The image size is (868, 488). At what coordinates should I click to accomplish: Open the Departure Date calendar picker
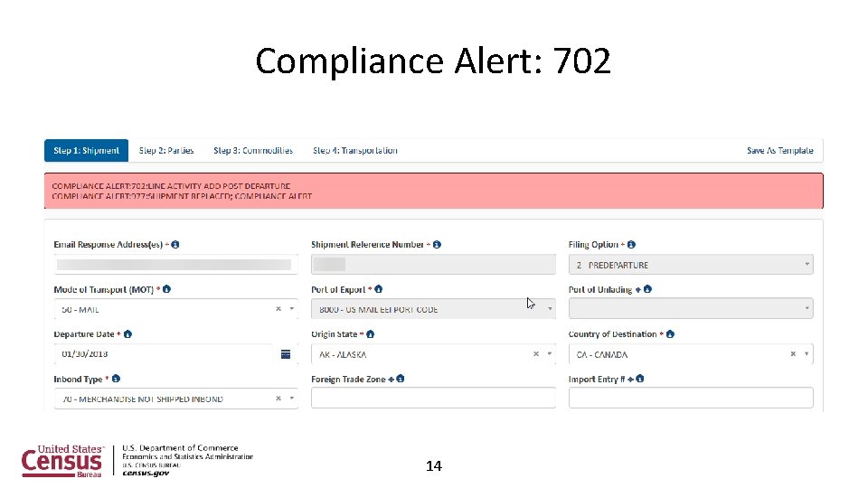286,354
